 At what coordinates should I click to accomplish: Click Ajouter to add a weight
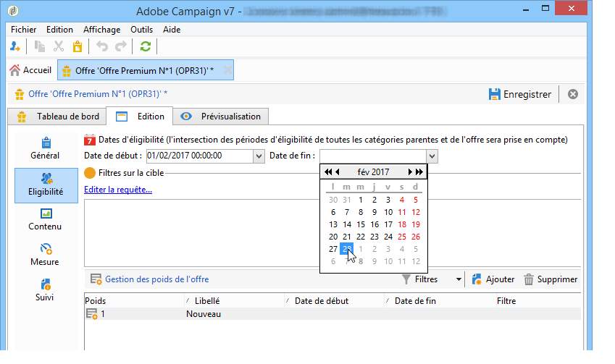pos(493,279)
